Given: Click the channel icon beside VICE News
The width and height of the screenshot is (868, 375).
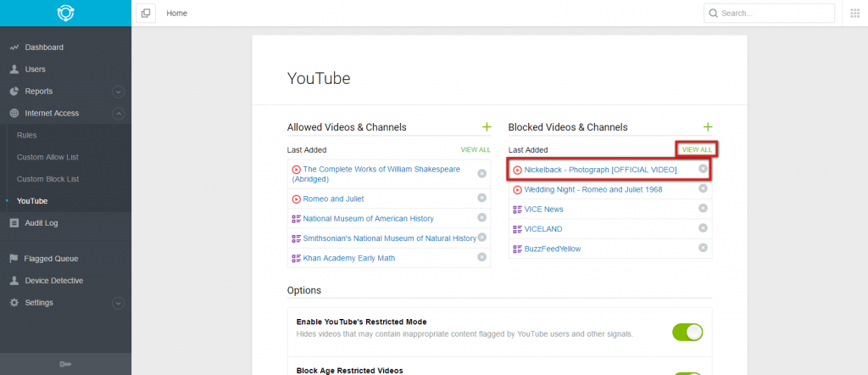Looking at the screenshot, I should [518, 210].
